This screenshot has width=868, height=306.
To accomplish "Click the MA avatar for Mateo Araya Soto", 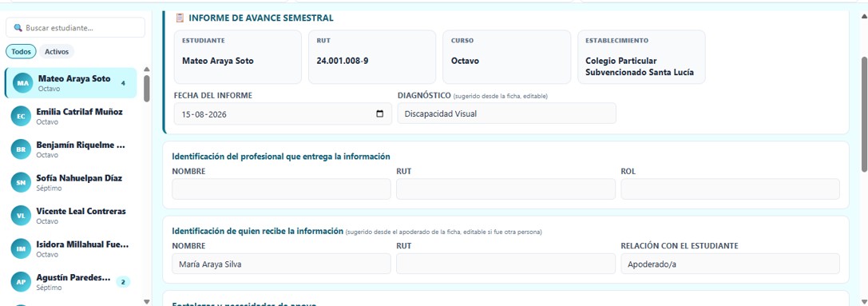I will (22, 83).
